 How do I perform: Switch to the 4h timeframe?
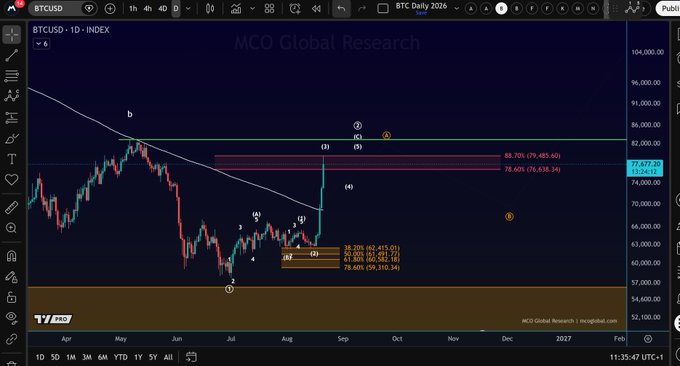pos(147,9)
